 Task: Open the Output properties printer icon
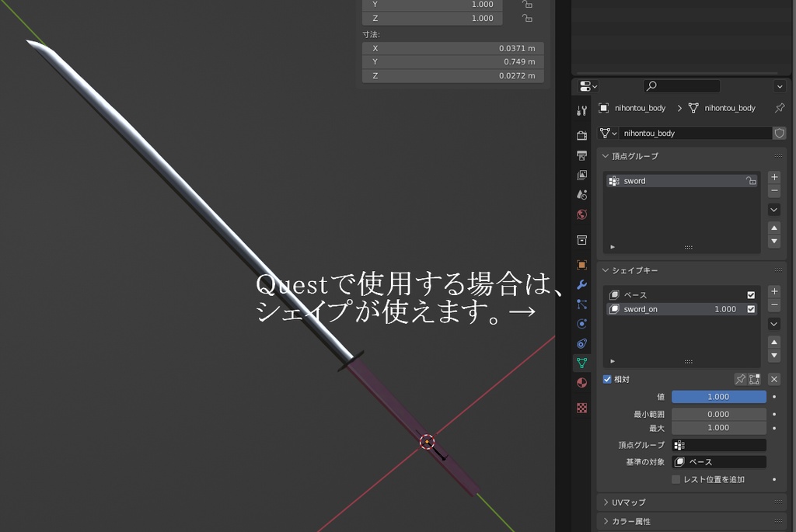581,155
